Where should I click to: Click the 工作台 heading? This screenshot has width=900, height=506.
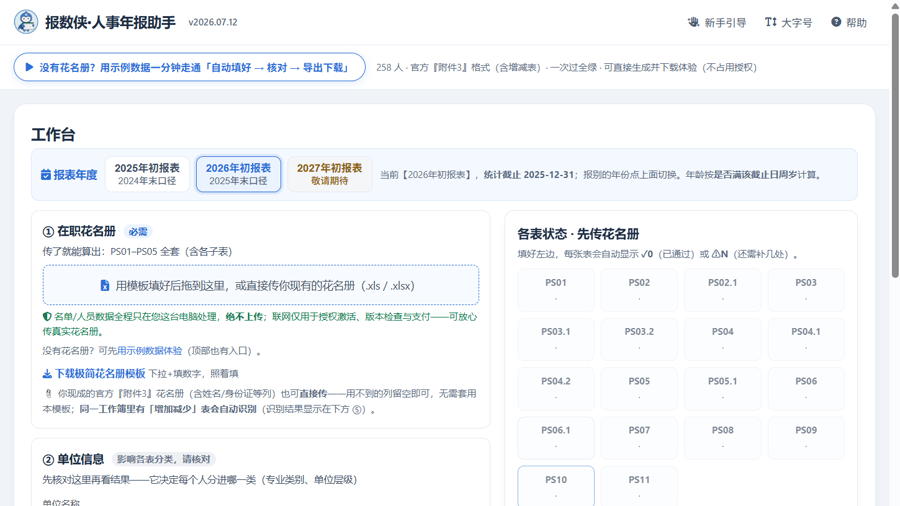[x=53, y=135]
